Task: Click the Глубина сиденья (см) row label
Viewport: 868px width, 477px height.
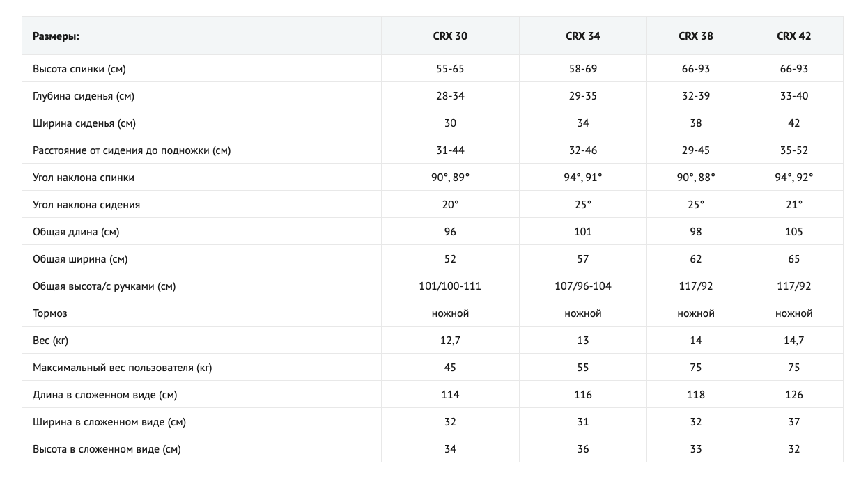Action: click(x=84, y=96)
